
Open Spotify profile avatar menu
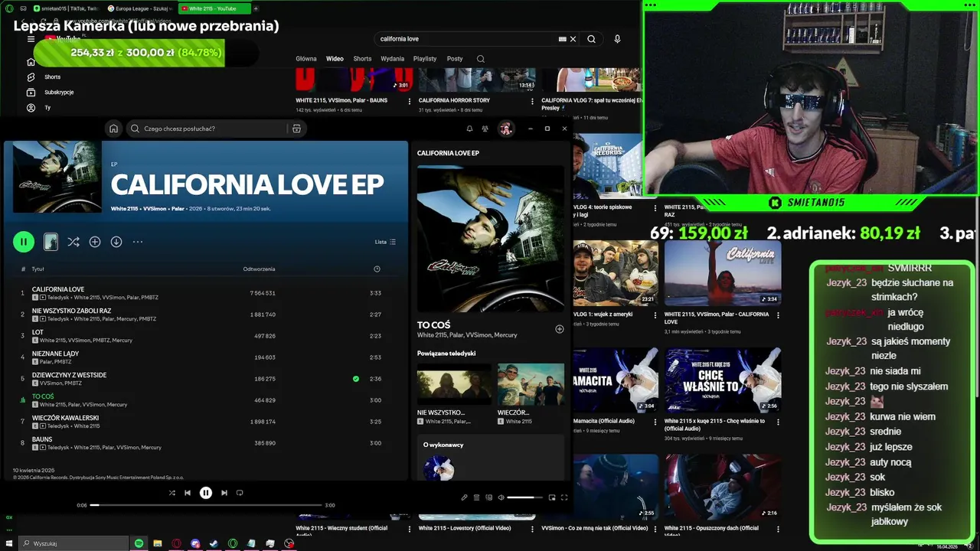[x=506, y=129]
